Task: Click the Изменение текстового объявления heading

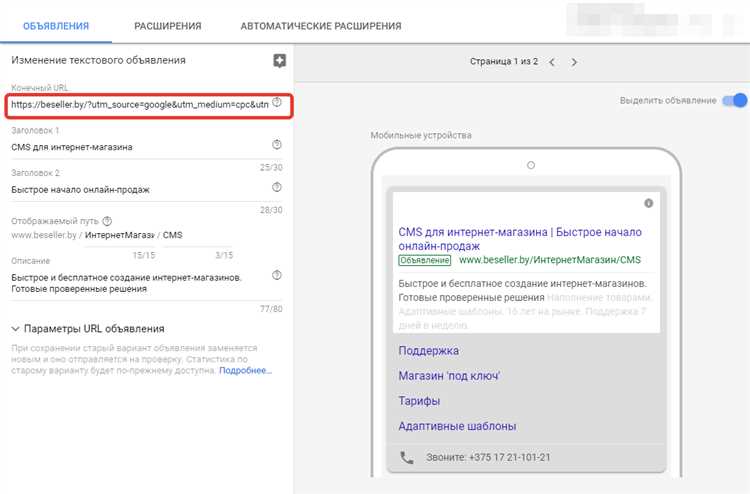Action: tap(98, 60)
